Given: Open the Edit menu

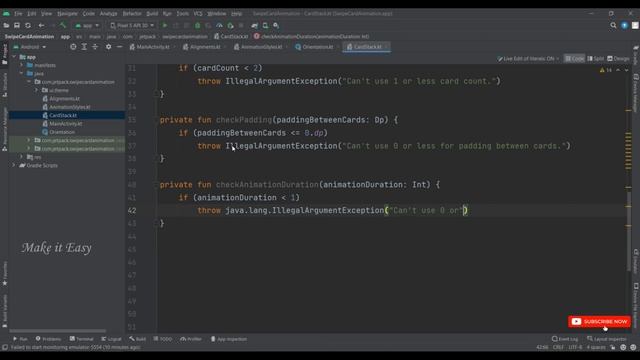Looking at the screenshot, I should click(32, 13).
